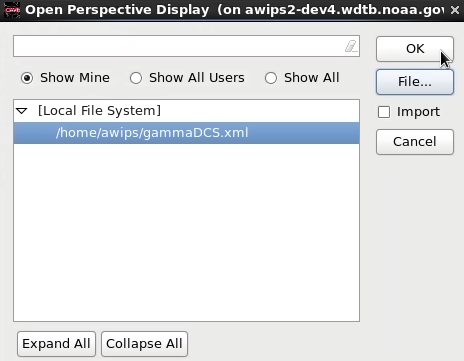Click the CAVE application icon in title bar
Screen dimensions: 464x361
tap(12, 10)
